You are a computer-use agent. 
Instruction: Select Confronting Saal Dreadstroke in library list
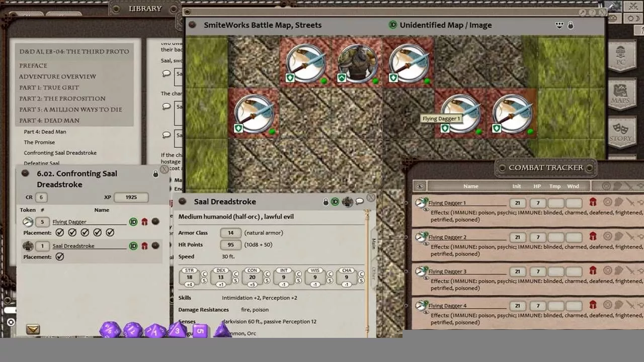click(x=60, y=153)
